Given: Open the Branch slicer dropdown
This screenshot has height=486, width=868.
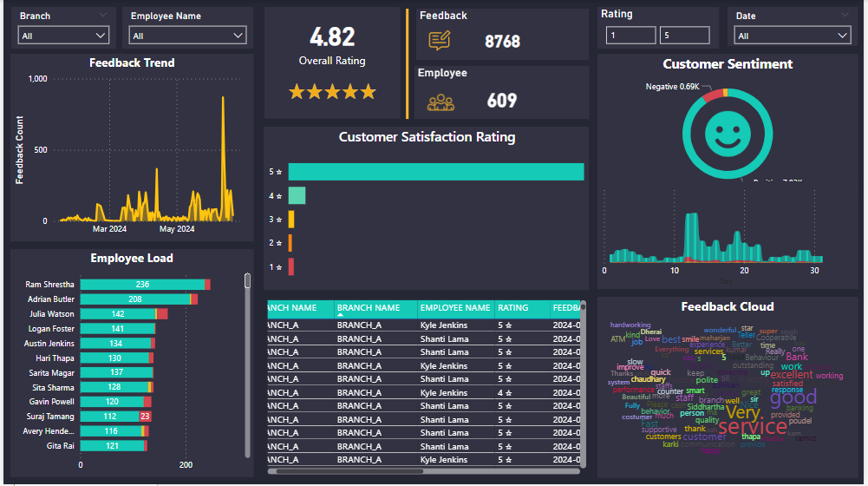Looking at the screenshot, I should [63, 36].
